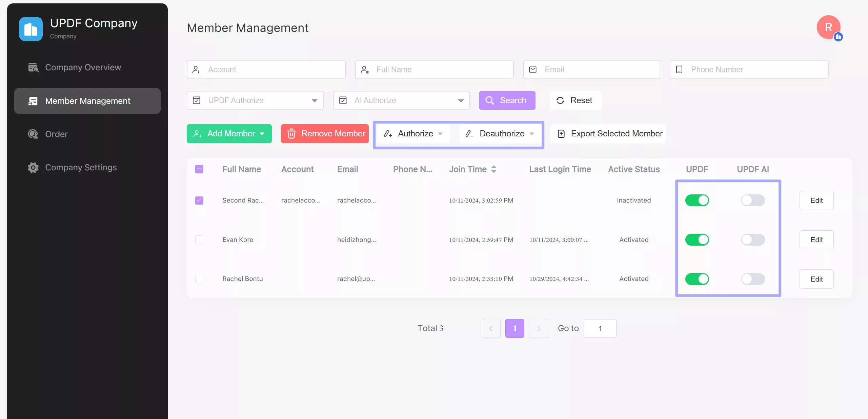868x419 pixels.
Task: Expand the Authorize dropdown arrow
Action: pos(440,134)
